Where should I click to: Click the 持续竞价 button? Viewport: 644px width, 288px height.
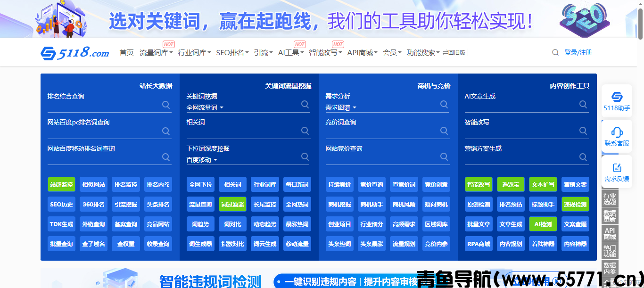339,184
